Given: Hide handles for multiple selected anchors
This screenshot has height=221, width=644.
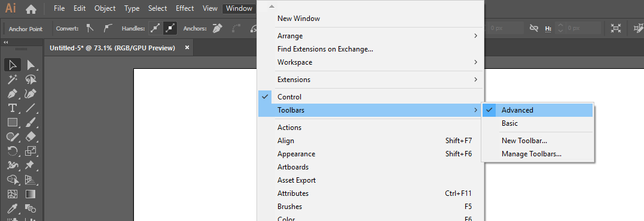Looking at the screenshot, I should point(170,28).
